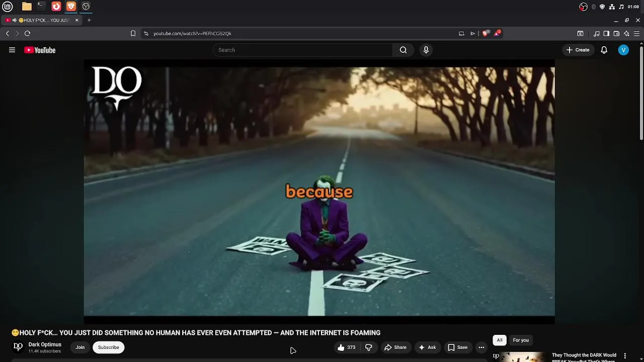
Task: Bookmark this page
Action: pos(133,34)
